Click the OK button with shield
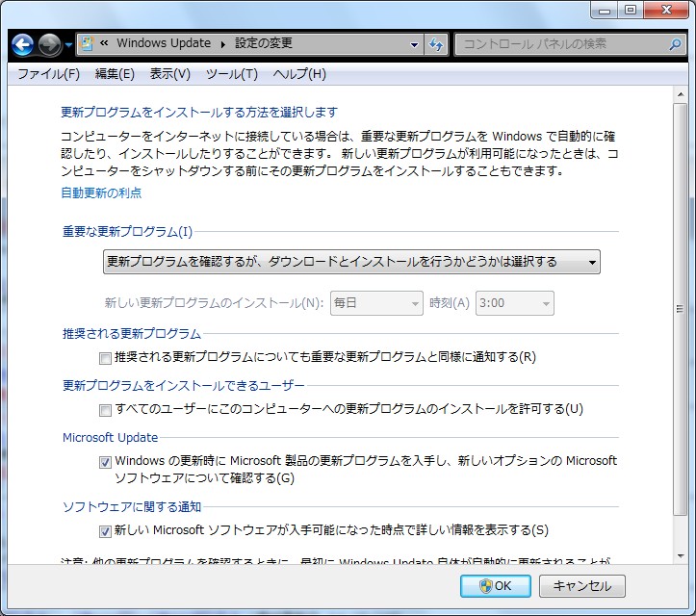Image resolution: width=696 pixels, height=616 pixels. pyautogui.click(x=496, y=586)
